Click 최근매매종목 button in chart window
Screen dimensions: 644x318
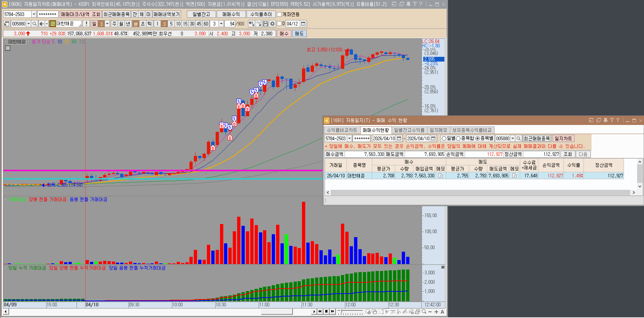coord(116,14)
